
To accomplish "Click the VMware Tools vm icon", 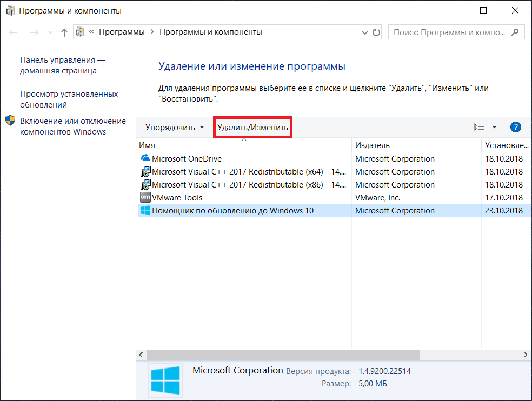I will click(x=145, y=197).
